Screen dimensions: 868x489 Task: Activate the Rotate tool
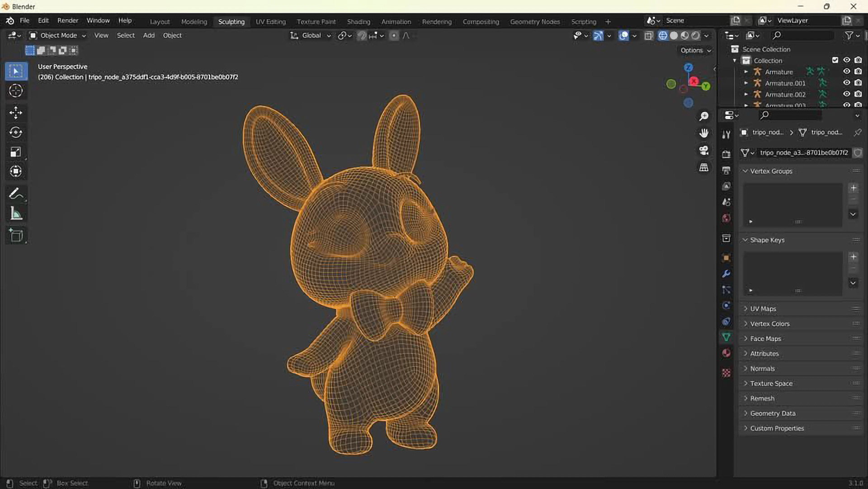click(x=16, y=132)
